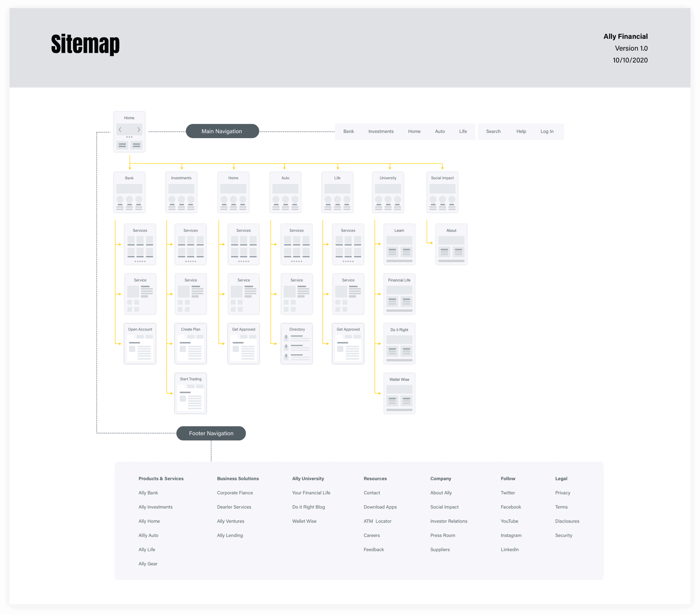The height and width of the screenshot is (615, 700).
Task: Select the Open Account page wireframe
Action: point(140,344)
